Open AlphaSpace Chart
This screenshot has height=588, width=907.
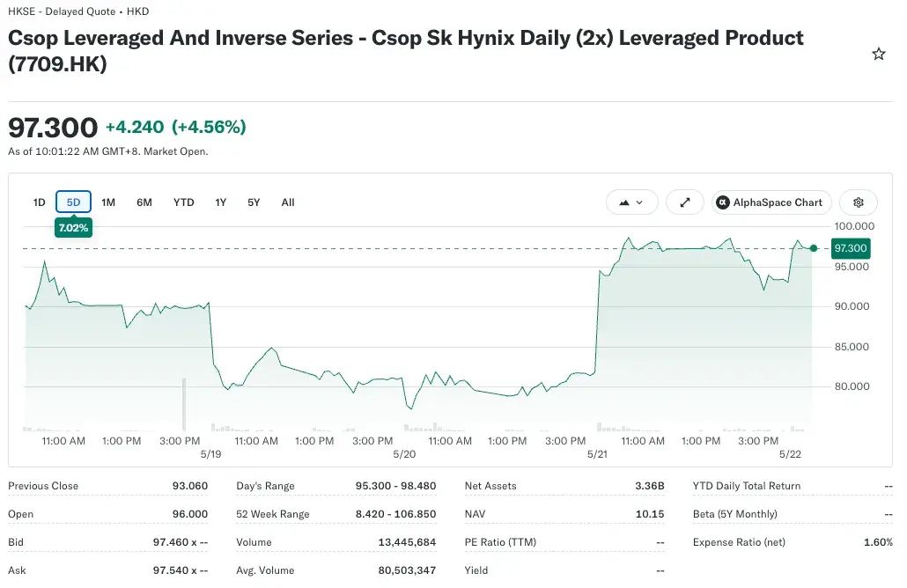click(x=771, y=202)
